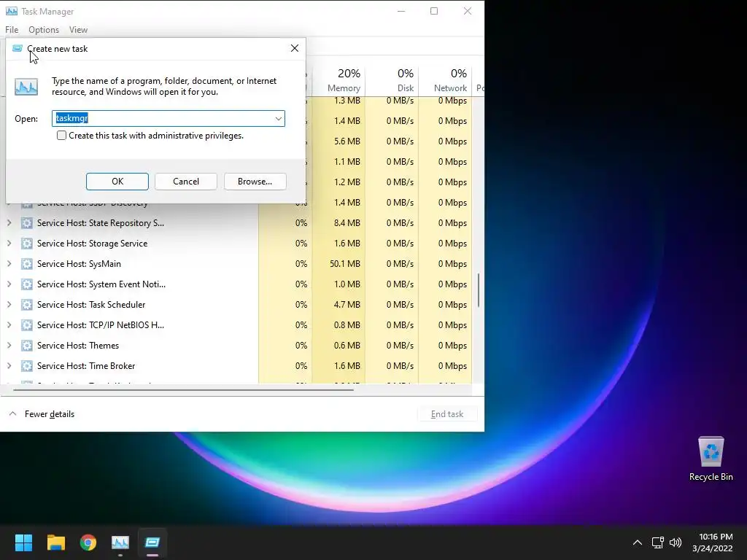The height and width of the screenshot is (560, 747).
Task: Click the vertical scrollbar thumb in process list
Action: tap(479, 290)
